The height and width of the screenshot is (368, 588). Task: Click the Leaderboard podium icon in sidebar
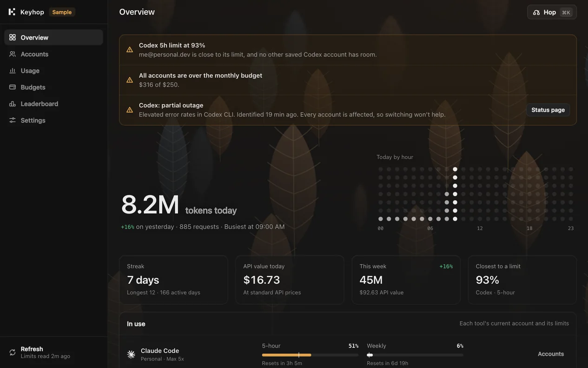[x=13, y=104]
